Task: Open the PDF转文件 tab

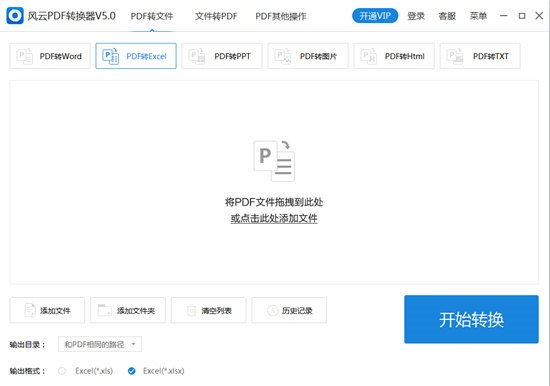Action: pos(152,16)
